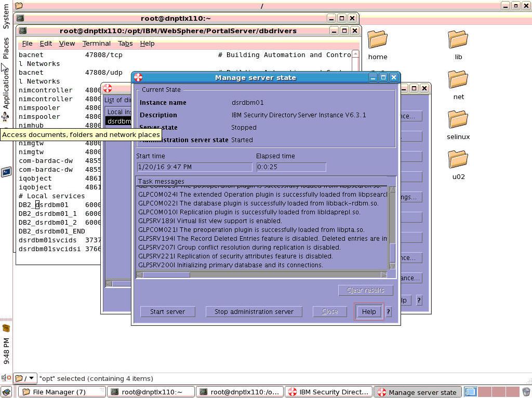This screenshot has height=398, width=532.
Task: Click Stop administration server button
Action: click(x=254, y=312)
